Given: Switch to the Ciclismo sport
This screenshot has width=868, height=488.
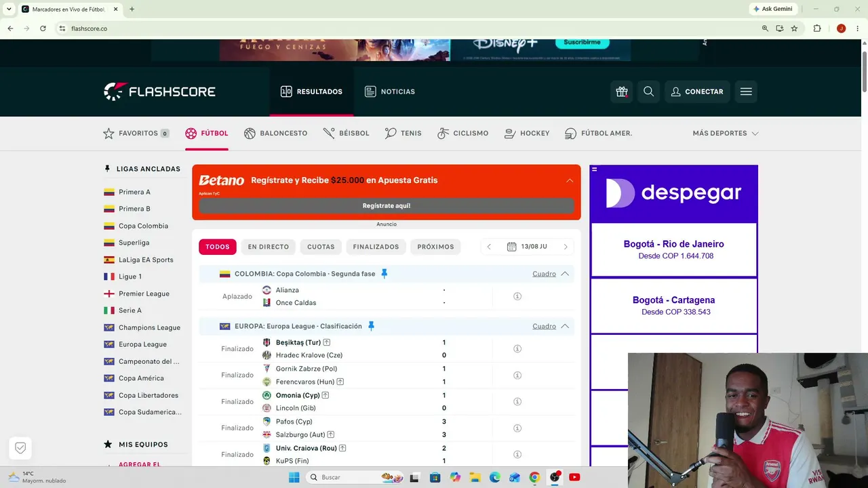Looking at the screenshot, I should click(x=463, y=134).
